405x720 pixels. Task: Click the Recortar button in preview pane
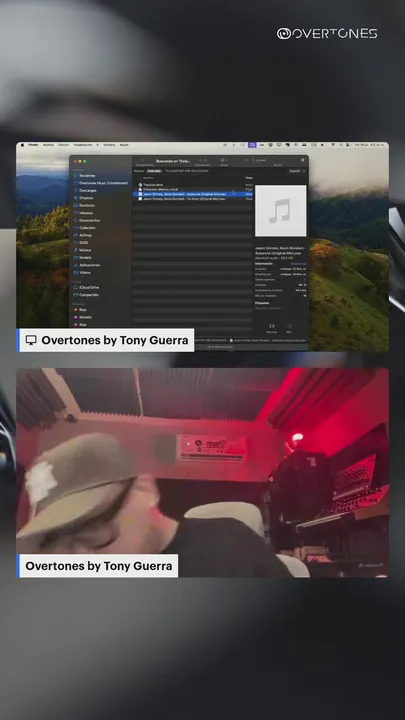coord(271,328)
